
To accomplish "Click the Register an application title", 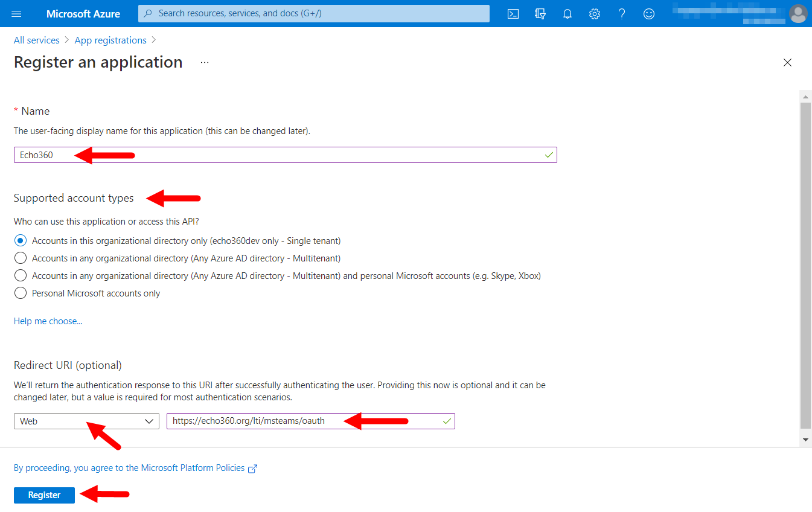I will coord(98,62).
